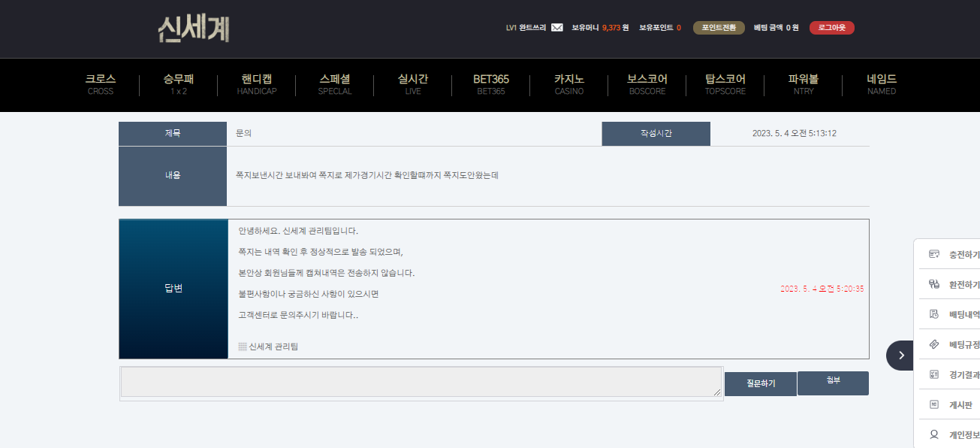Click the red 로그아웃 button
This screenshot has height=448, width=980.
point(831,28)
